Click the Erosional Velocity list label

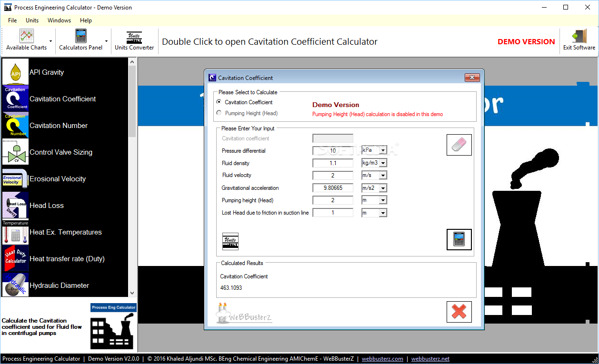(58, 179)
